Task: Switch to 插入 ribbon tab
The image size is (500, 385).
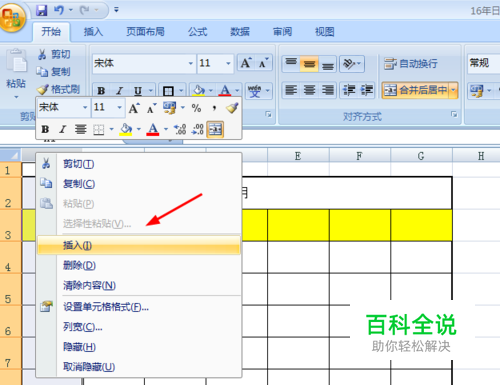Action: pos(93,32)
